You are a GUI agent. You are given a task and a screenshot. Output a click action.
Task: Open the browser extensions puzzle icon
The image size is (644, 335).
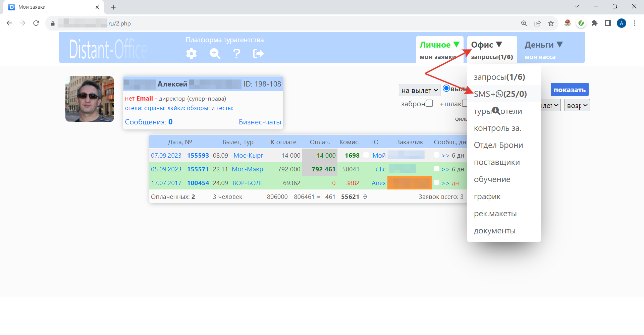[x=594, y=23]
